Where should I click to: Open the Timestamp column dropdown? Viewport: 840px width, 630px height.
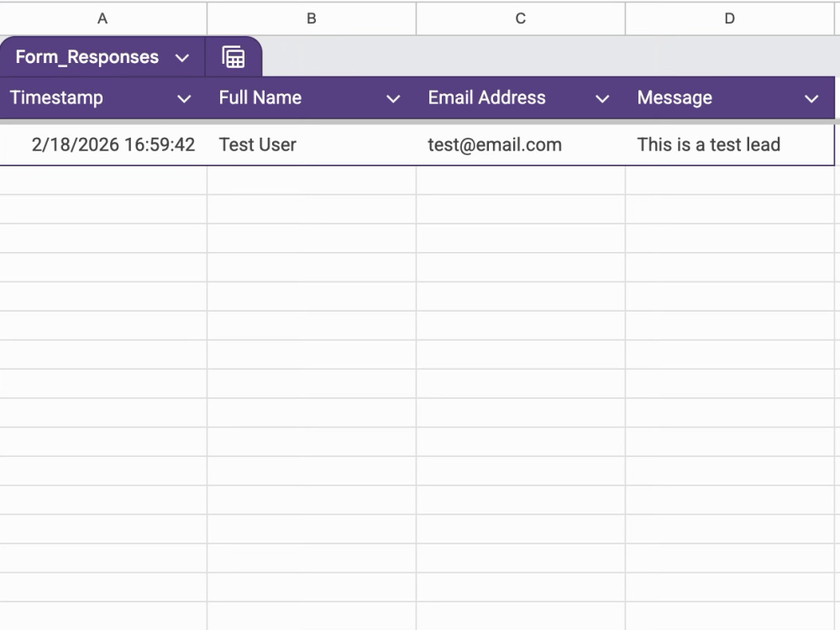pos(184,98)
